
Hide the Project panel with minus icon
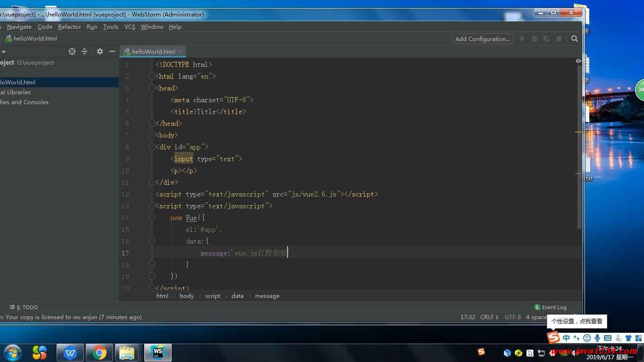112,51
